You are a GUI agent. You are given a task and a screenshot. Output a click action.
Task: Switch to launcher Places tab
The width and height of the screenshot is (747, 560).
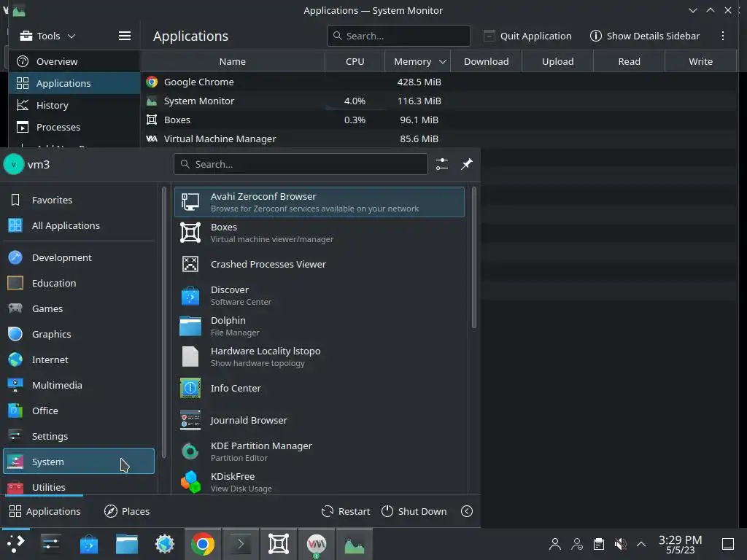click(x=127, y=511)
